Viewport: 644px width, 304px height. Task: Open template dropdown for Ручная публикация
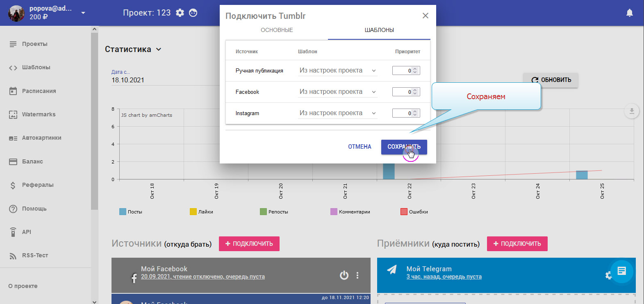pyautogui.click(x=337, y=70)
